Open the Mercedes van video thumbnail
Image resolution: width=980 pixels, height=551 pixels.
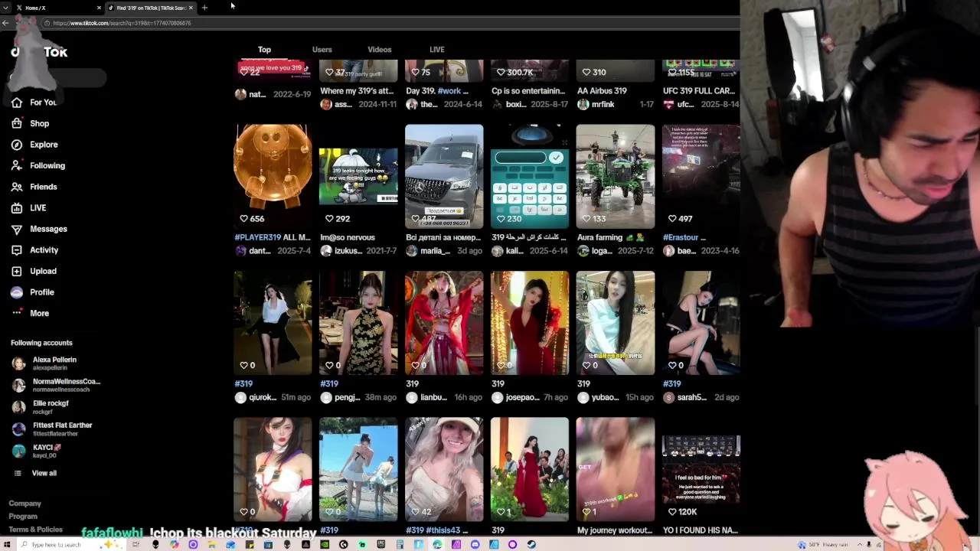[x=444, y=177]
